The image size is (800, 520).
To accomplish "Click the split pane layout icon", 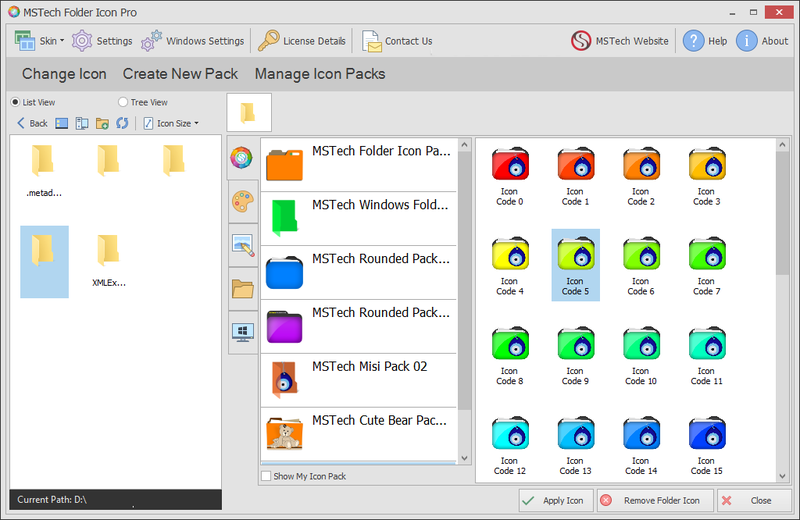I will 82,123.
